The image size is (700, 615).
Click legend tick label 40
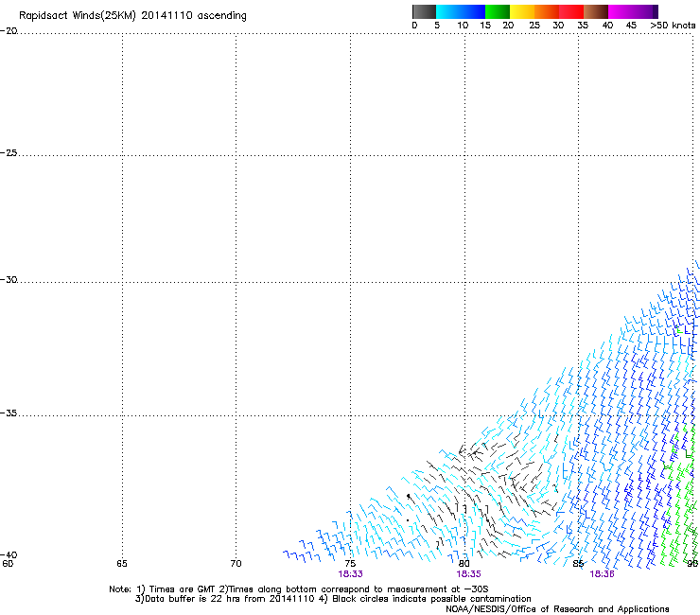coord(607,26)
